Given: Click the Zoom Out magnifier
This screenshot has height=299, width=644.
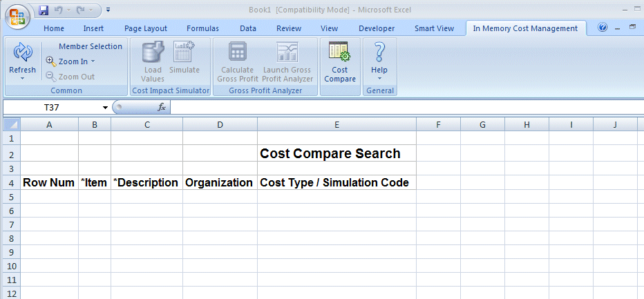Looking at the screenshot, I should point(51,77).
